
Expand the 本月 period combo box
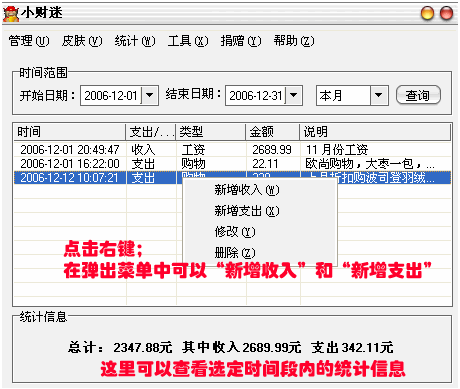[378, 95]
